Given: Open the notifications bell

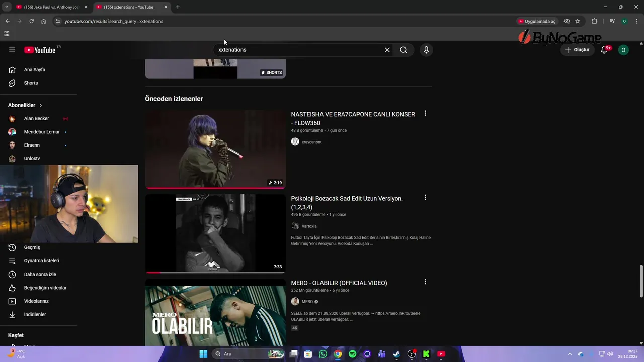Looking at the screenshot, I should pos(605,50).
